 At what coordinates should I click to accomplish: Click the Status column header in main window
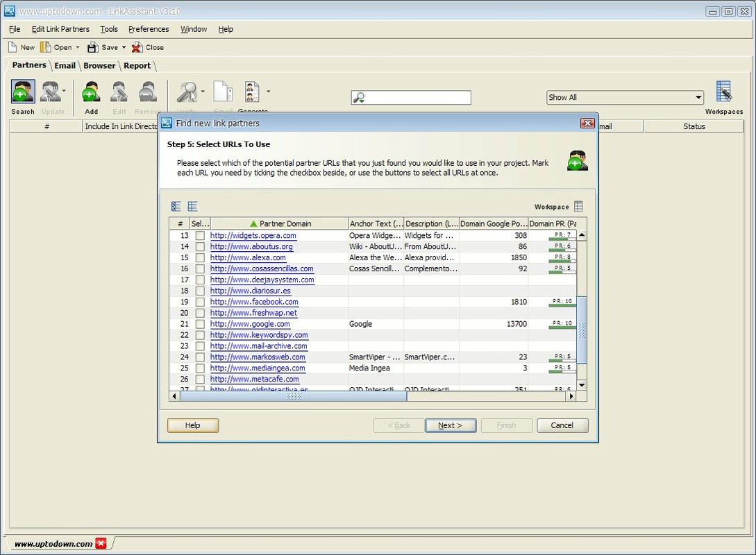[x=694, y=126]
